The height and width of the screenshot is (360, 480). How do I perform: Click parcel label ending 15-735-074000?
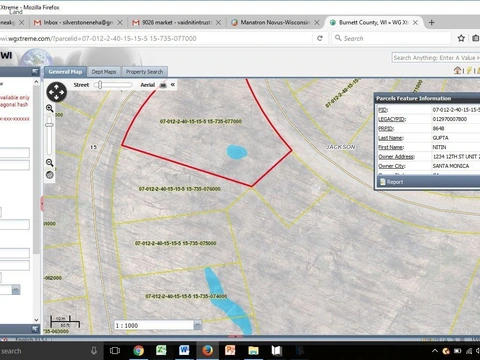coord(186,296)
